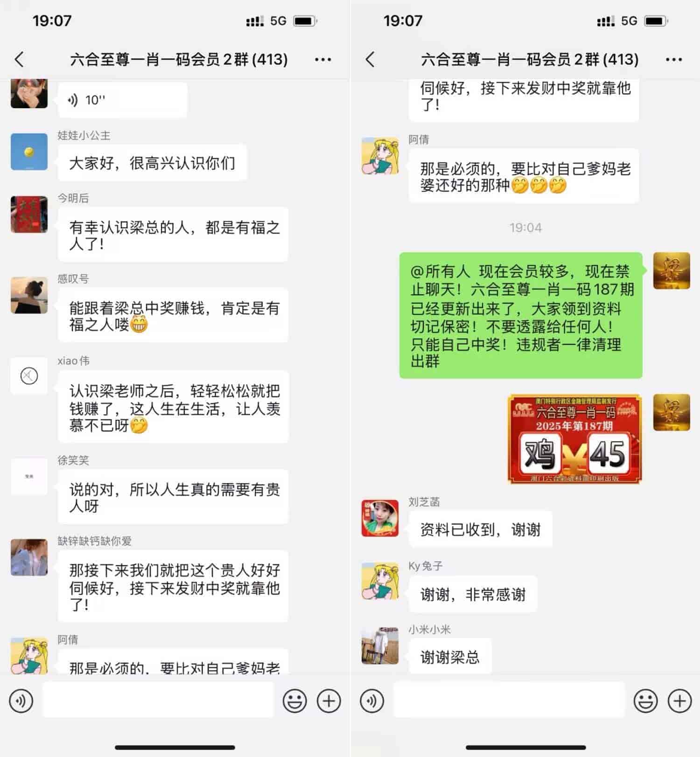The width and height of the screenshot is (700, 757).
Task: Tap the voice input icon in right chat
Action: [372, 701]
